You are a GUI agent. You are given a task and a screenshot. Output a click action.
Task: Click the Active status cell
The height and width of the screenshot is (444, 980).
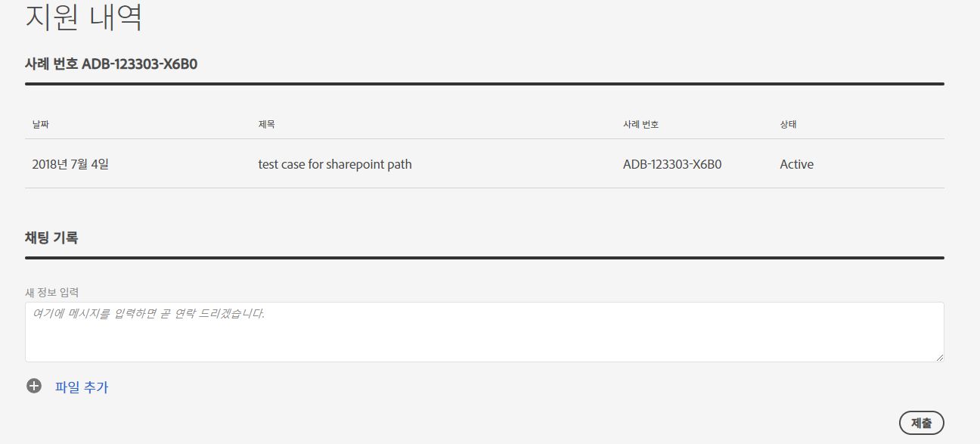point(796,164)
